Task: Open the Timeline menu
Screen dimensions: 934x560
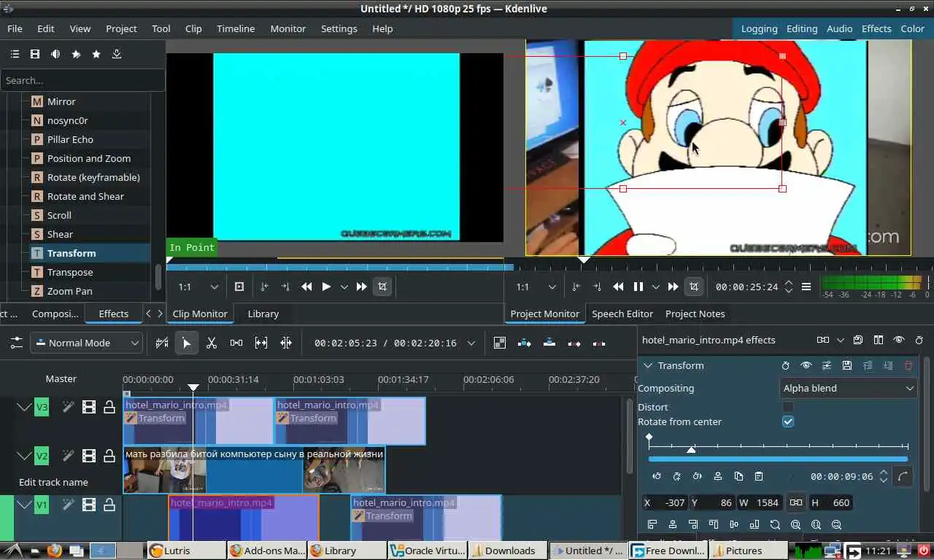Action: 236,28
